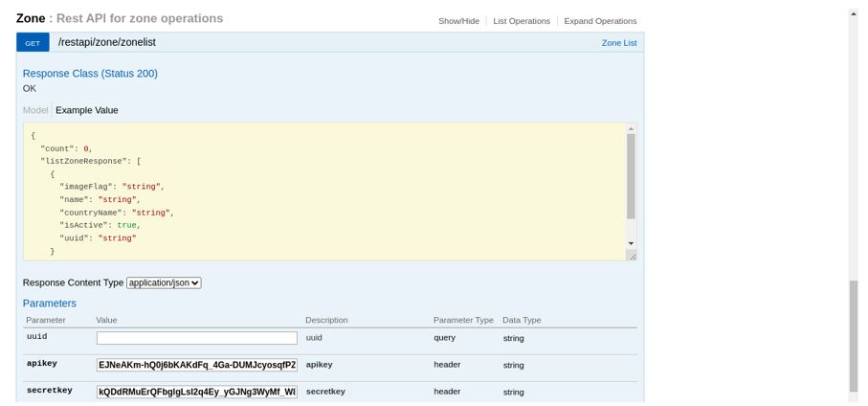Click the "Parameter Type" column header
Viewport: 868px width, 406px height.
[x=463, y=320]
